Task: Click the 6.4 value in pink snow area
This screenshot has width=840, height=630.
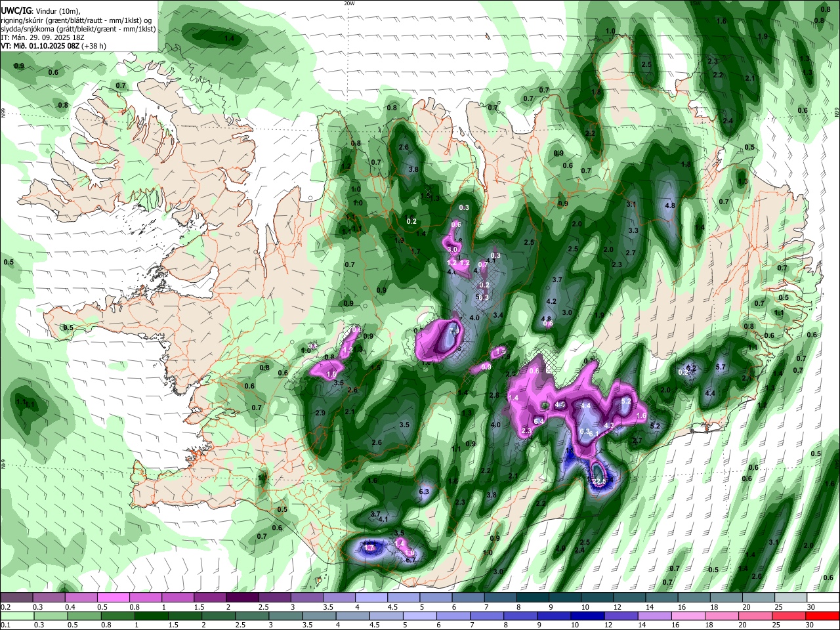Action: tap(539, 421)
